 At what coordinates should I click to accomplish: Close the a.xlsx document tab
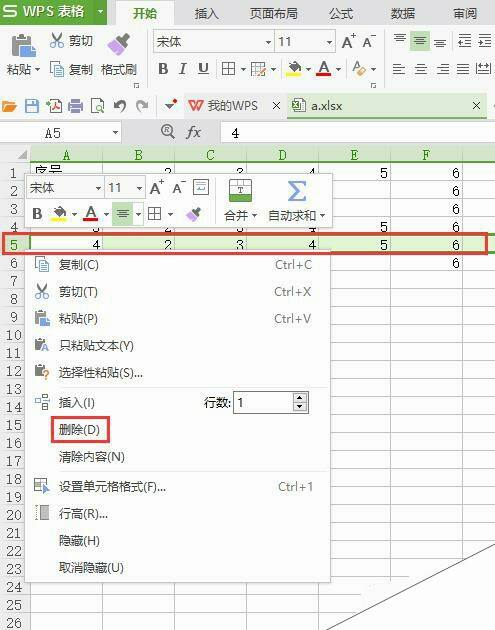476,106
